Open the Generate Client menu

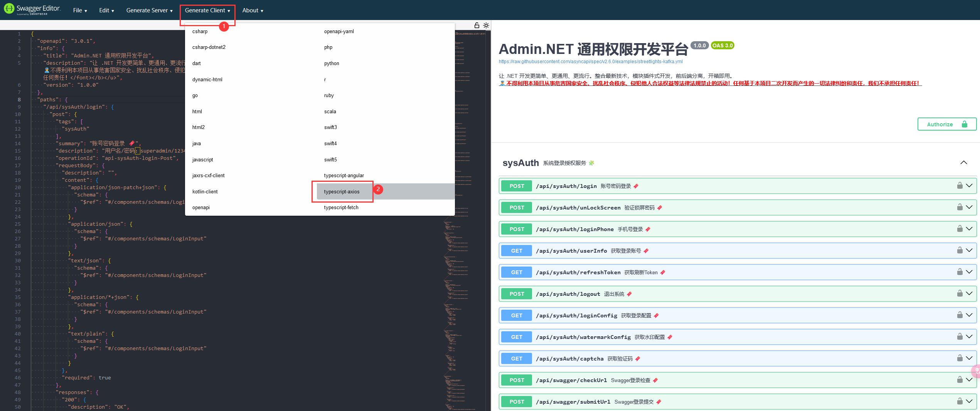tap(207, 10)
